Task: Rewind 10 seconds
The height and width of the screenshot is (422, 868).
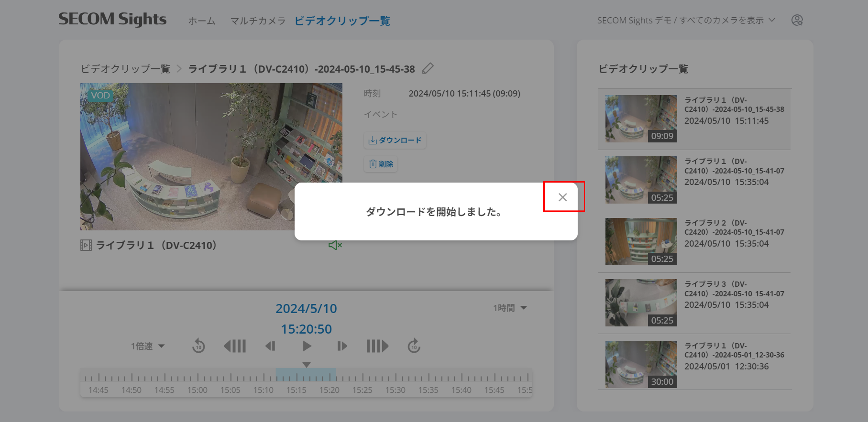Action: pyautogui.click(x=198, y=346)
